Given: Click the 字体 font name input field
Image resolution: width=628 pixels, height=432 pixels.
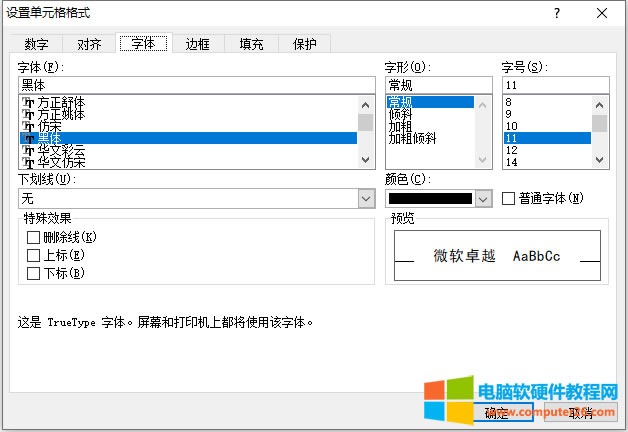Looking at the screenshot, I should (195, 85).
